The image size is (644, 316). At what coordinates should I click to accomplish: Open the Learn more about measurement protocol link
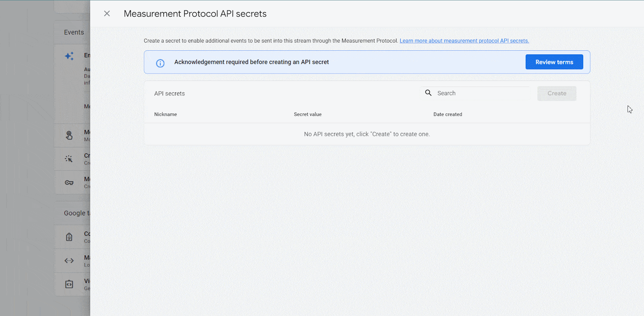pyautogui.click(x=464, y=41)
